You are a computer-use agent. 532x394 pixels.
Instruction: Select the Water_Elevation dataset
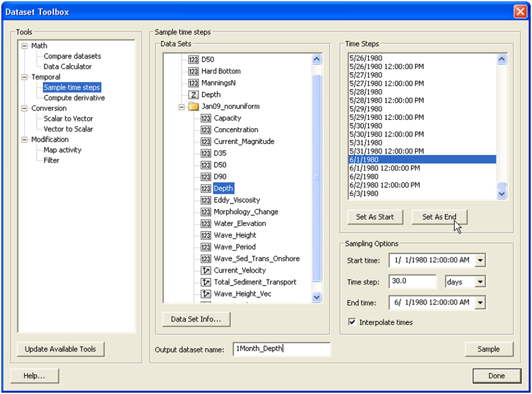pyautogui.click(x=240, y=223)
